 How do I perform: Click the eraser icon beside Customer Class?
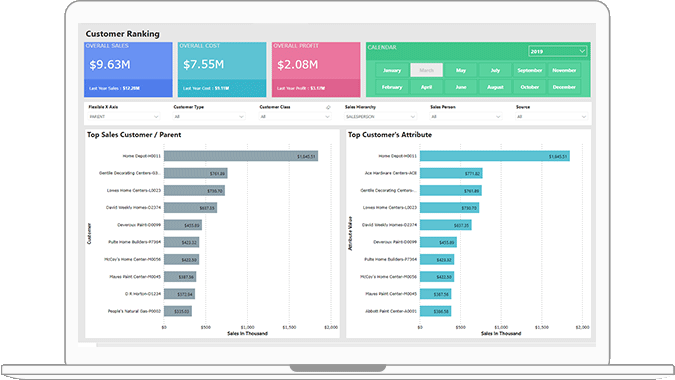pos(328,107)
